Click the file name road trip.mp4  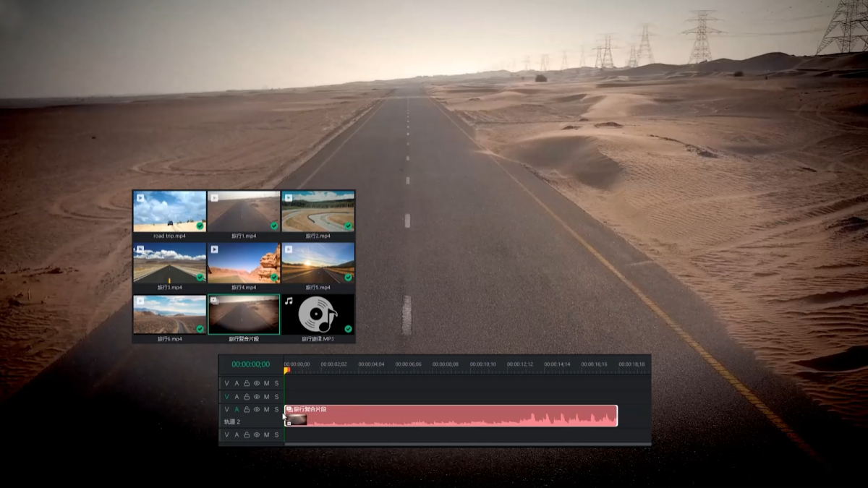coord(169,236)
